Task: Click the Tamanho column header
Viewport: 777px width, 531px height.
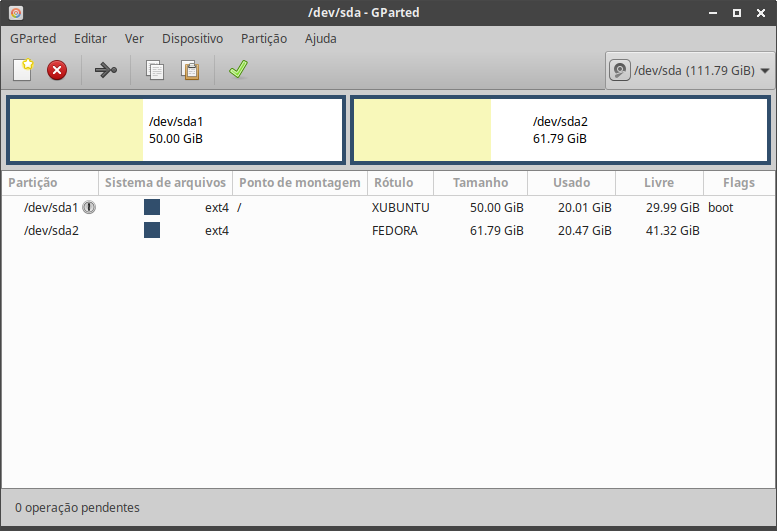Action: click(x=480, y=183)
